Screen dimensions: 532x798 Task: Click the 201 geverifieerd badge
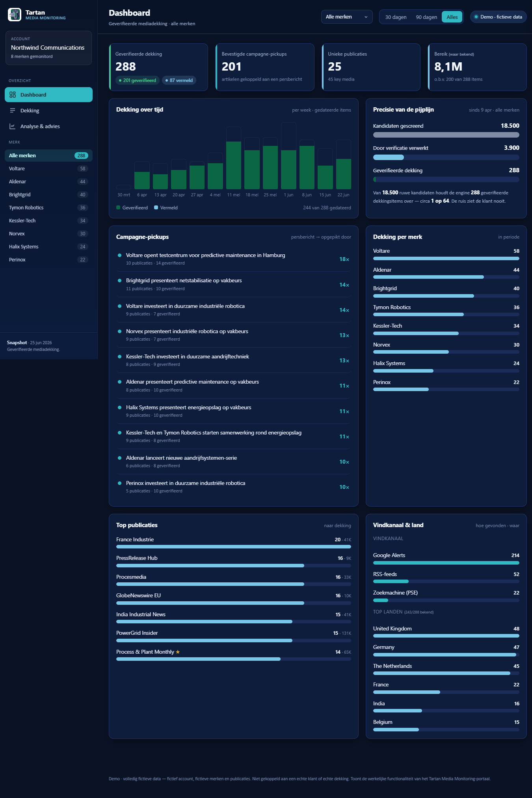(137, 80)
